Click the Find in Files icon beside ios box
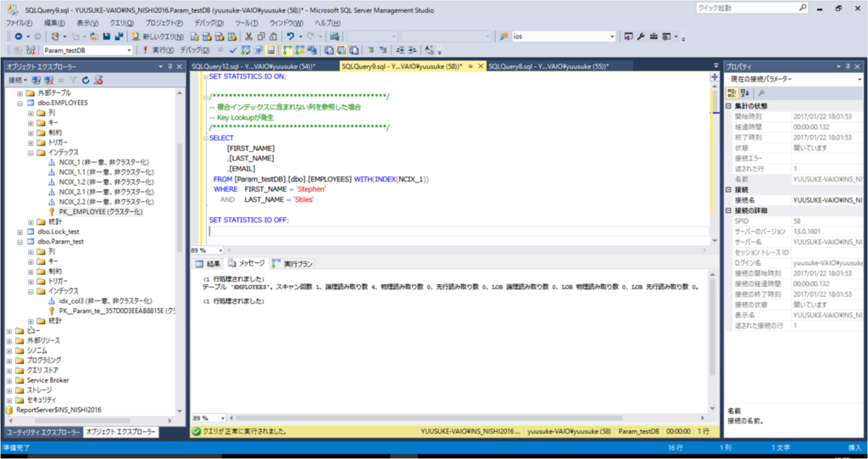868x459 pixels. (504, 36)
